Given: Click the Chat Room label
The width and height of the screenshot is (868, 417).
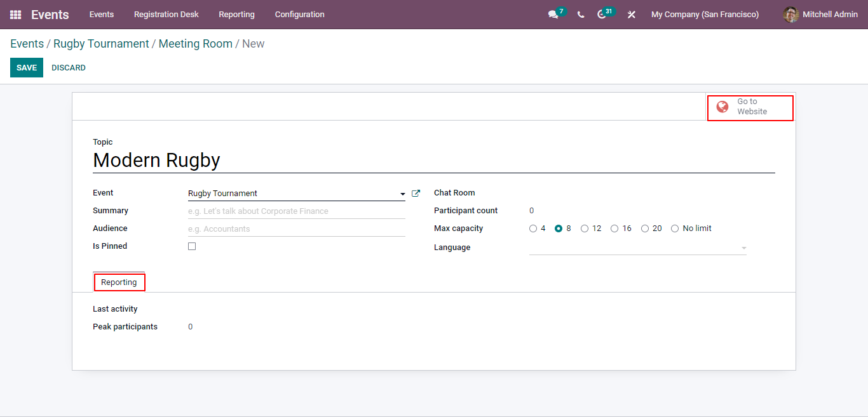Looking at the screenshot, I should (454, 193).
